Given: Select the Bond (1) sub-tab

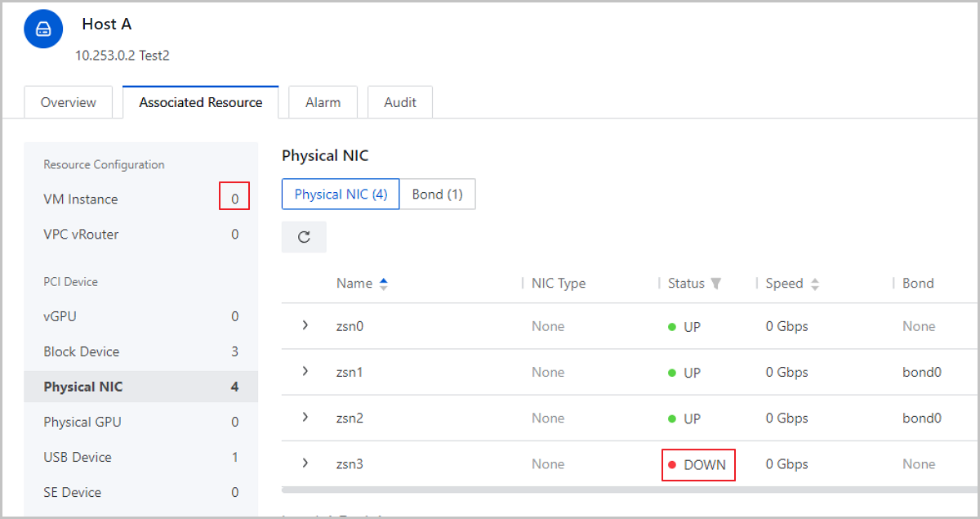Looking at the screenshot, I should coord(437,195).
